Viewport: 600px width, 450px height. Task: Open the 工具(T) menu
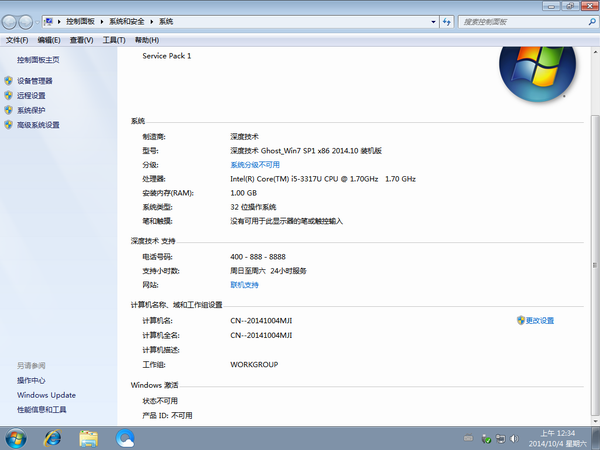tap(114, 40)
